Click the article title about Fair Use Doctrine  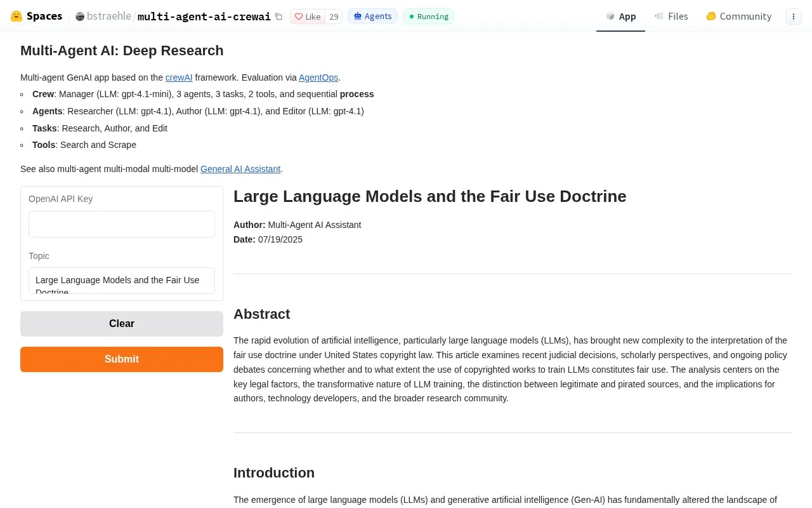429,196
